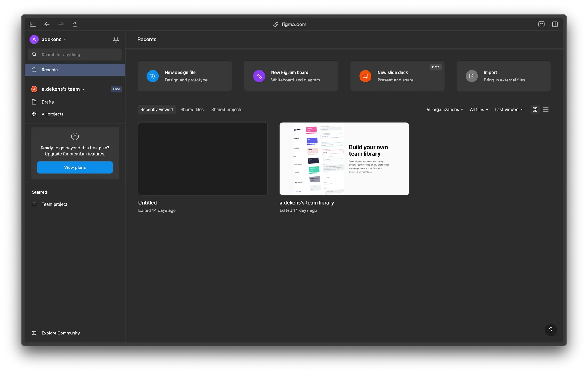This screenshot has width=588, height=374.
Task: Open the a.dekens's team library thumbnail
Action: pyautogui.click(x=344, y=159)
